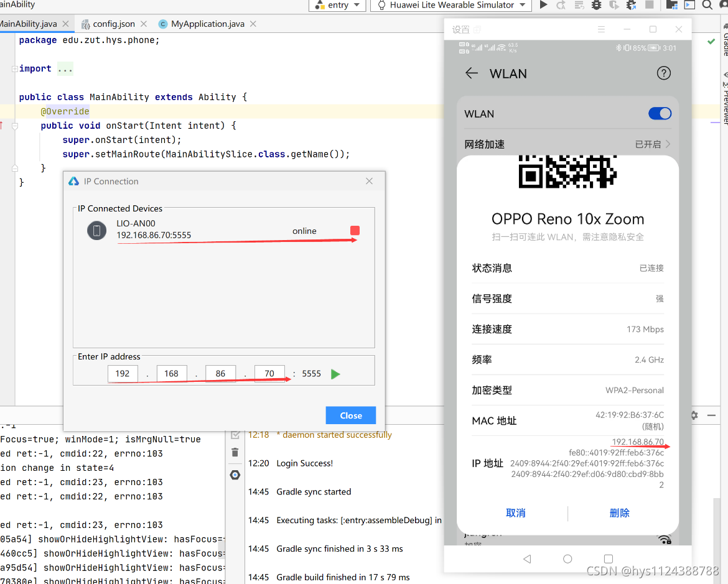
Task: Go back with the arrow beside WLAN title
Action: coord(471,73)
